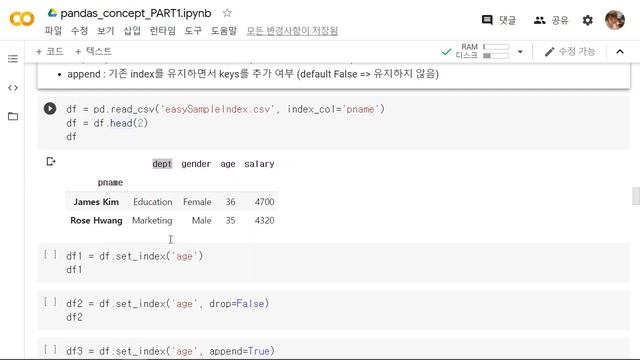Run the df3 append=True cell

tap(50, 349)
